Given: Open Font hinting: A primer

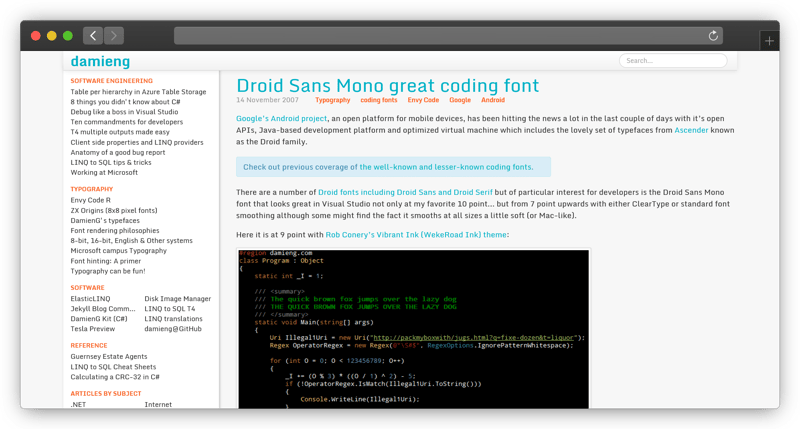Looking at the screenshot, I should pyautogui.click(x=106, y=261).
